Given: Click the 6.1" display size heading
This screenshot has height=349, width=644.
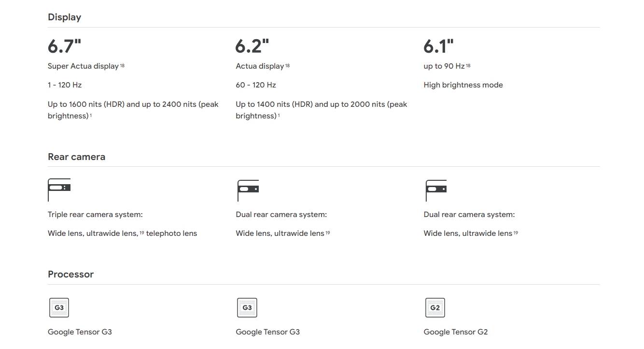Looking at the screenshot, I should coord(439,46).
